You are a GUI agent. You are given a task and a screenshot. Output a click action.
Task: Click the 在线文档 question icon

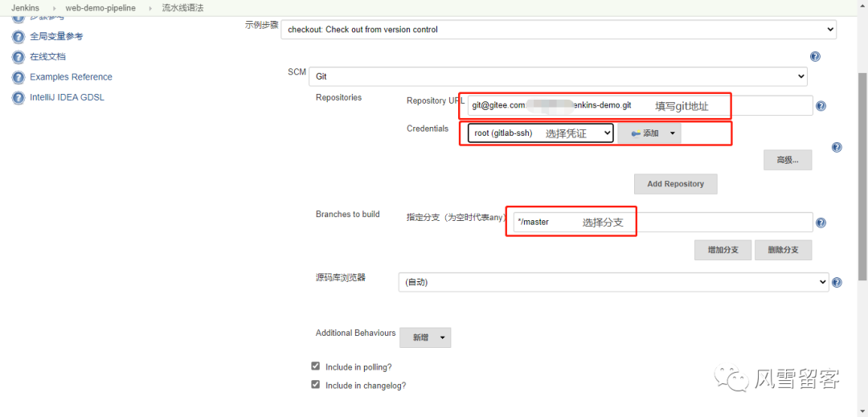[x=18, y=57]
